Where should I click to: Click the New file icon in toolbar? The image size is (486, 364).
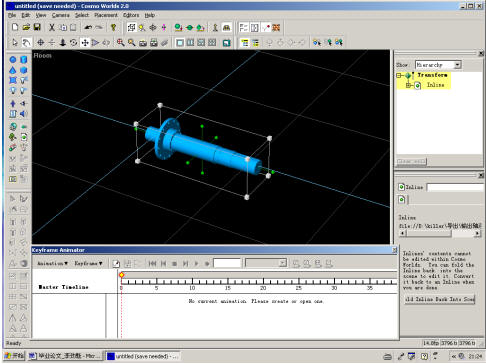coord(15,27)
